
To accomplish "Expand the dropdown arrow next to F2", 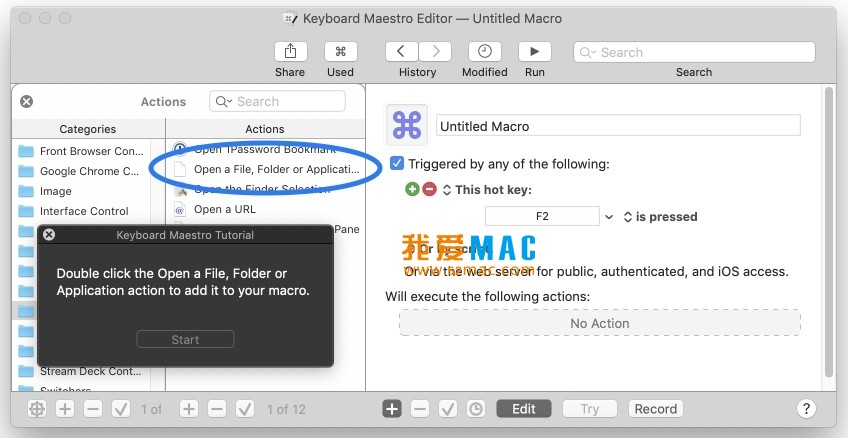I will pyautogui.click(x=609, y=217).
